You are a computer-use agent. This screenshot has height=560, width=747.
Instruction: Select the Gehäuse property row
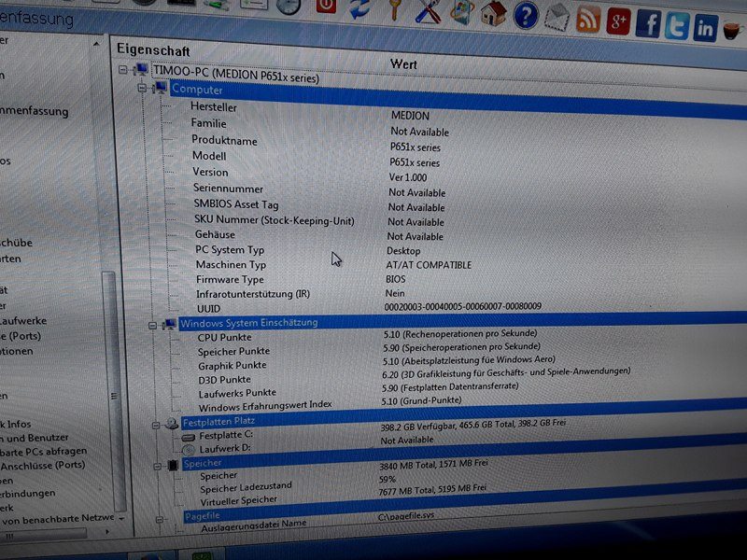[x=215, y=234]
